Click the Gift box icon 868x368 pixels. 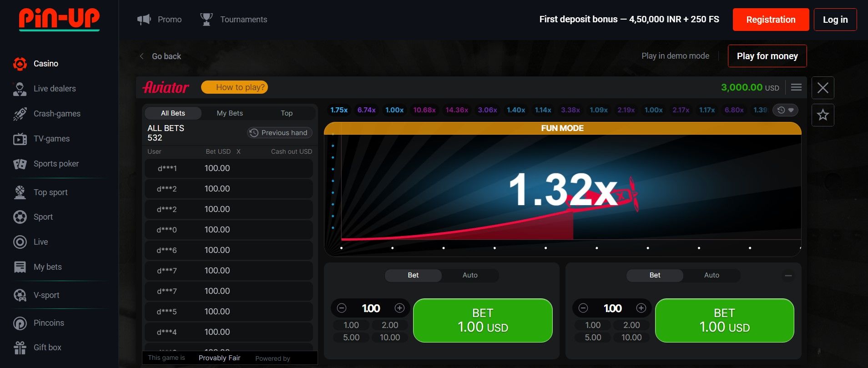[x=20, y=348]
